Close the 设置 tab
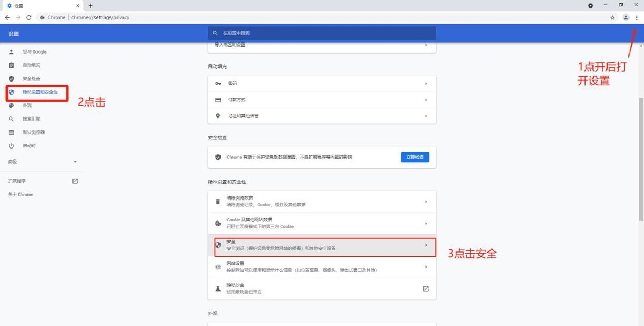The width and height of the screenshot is (644, 326). [77, 5]
